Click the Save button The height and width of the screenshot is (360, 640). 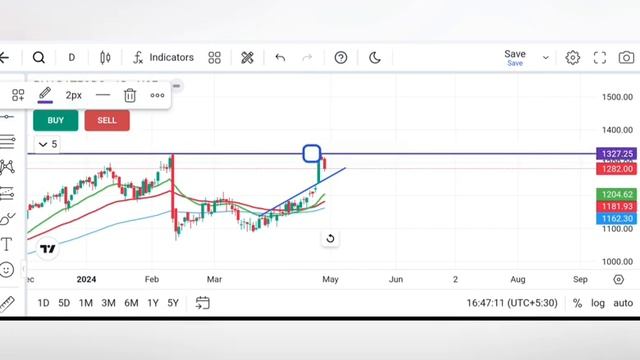(515, 58)
